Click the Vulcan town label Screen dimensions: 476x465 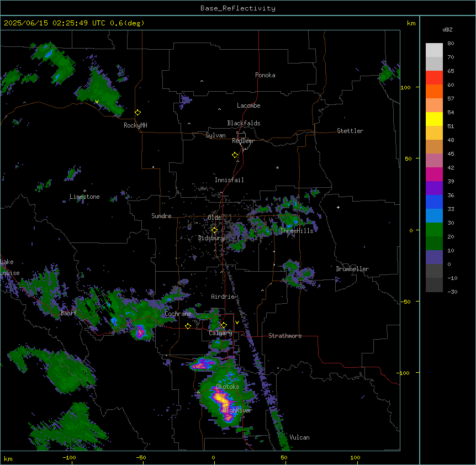point(300,437)
